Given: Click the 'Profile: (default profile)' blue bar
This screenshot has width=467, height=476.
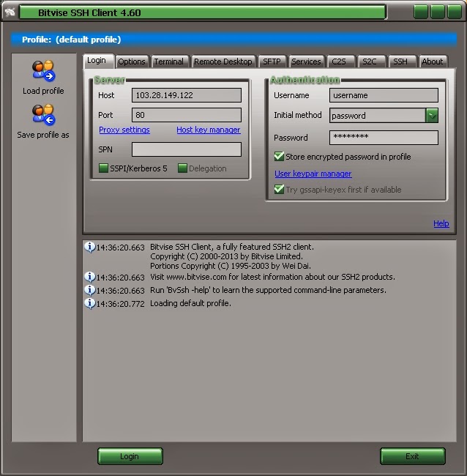Looking at the screenshot, I should click(234, 40).
